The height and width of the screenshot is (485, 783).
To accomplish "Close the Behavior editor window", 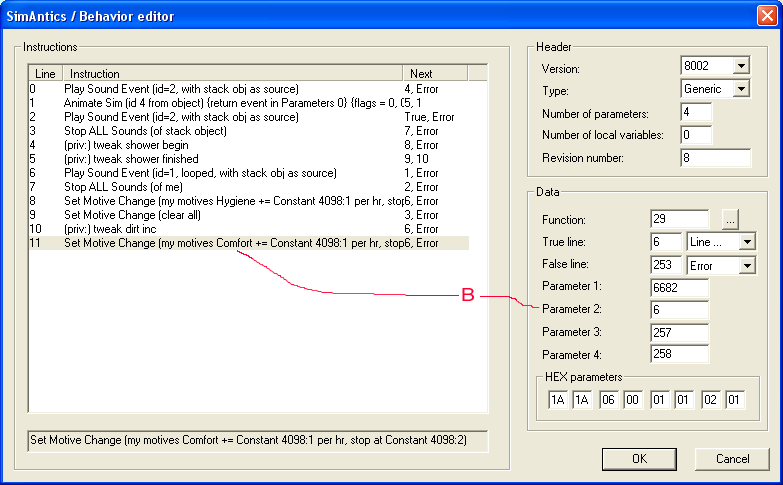I will pyautogui.click(x=767, y=15).
